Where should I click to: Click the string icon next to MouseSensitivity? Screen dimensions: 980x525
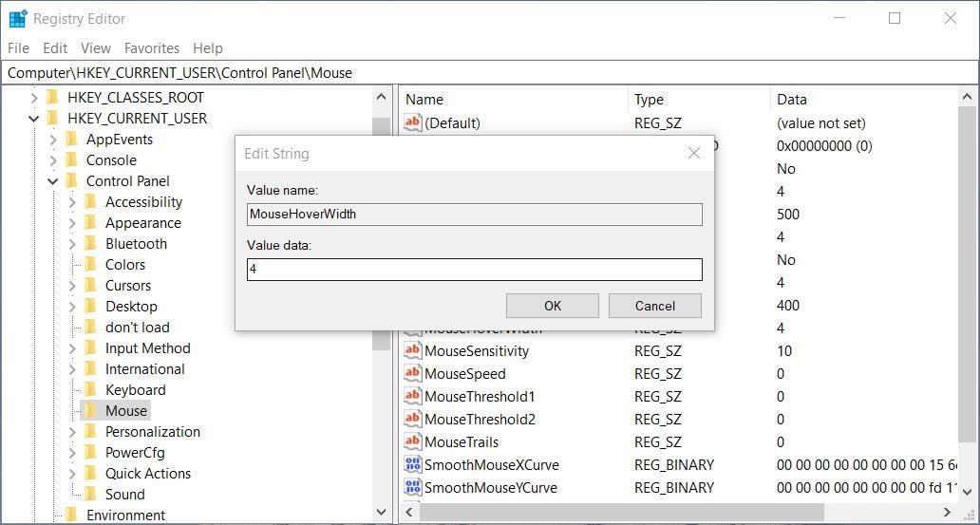pyautogui.click(x=412, y=350)
